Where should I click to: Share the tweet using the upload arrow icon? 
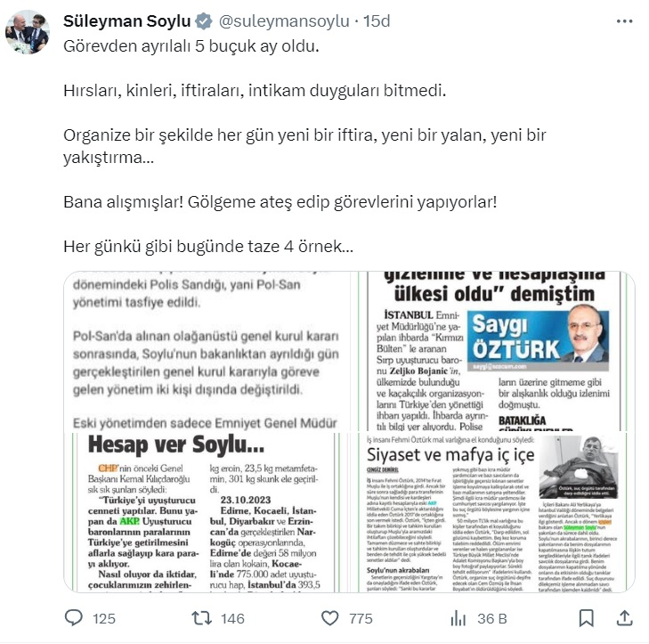click(625, 618)
